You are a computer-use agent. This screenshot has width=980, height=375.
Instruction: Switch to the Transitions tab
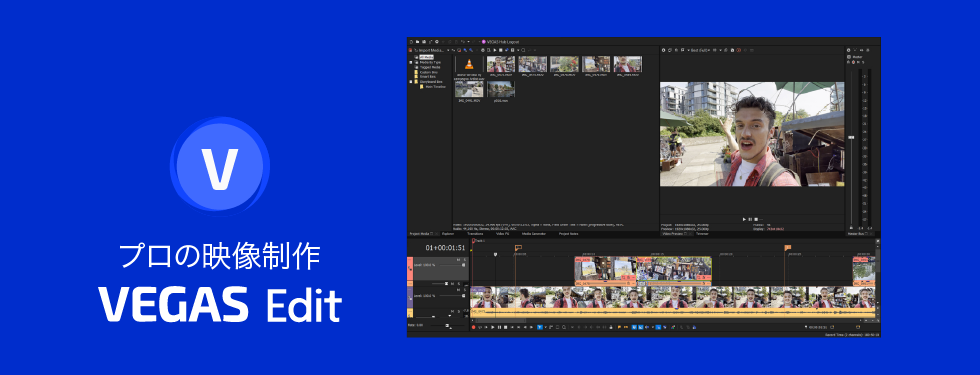point(475,234)
